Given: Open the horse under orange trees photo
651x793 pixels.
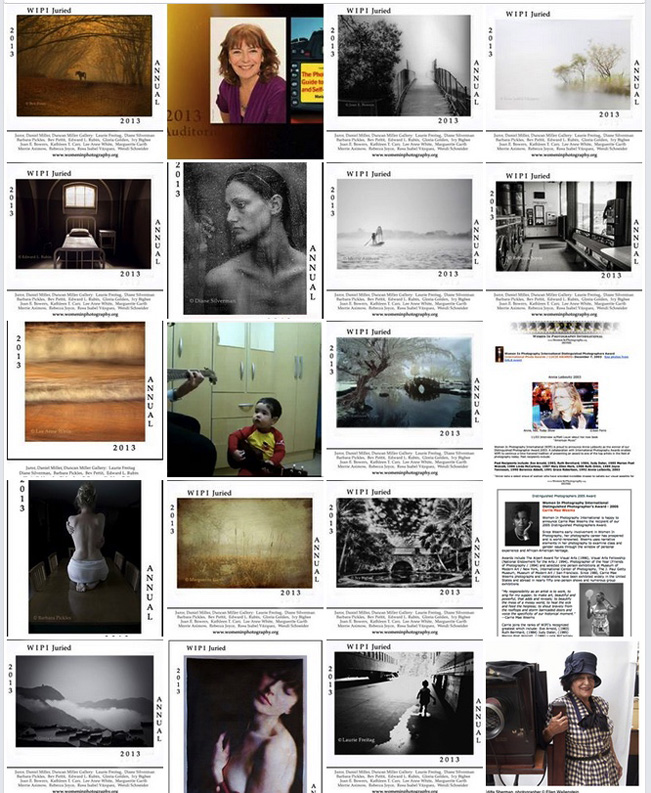Looking at the screenshot, I should pos(84,81).
